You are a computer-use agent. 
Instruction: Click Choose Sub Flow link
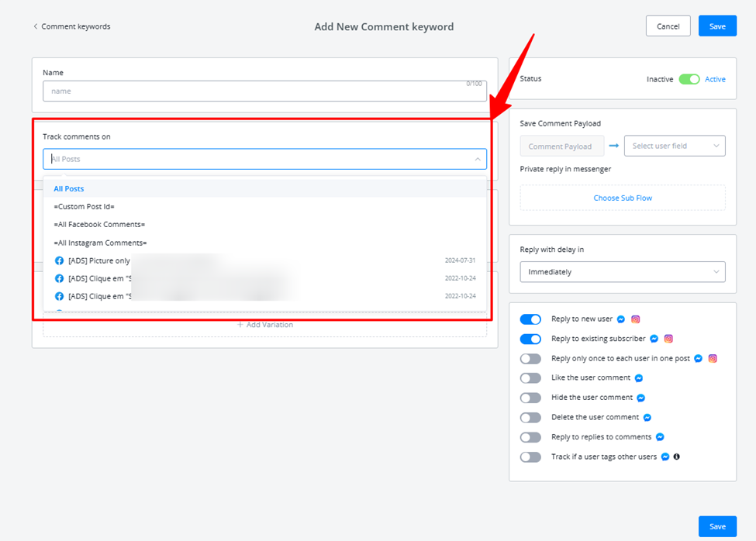[x=623, y=198]
